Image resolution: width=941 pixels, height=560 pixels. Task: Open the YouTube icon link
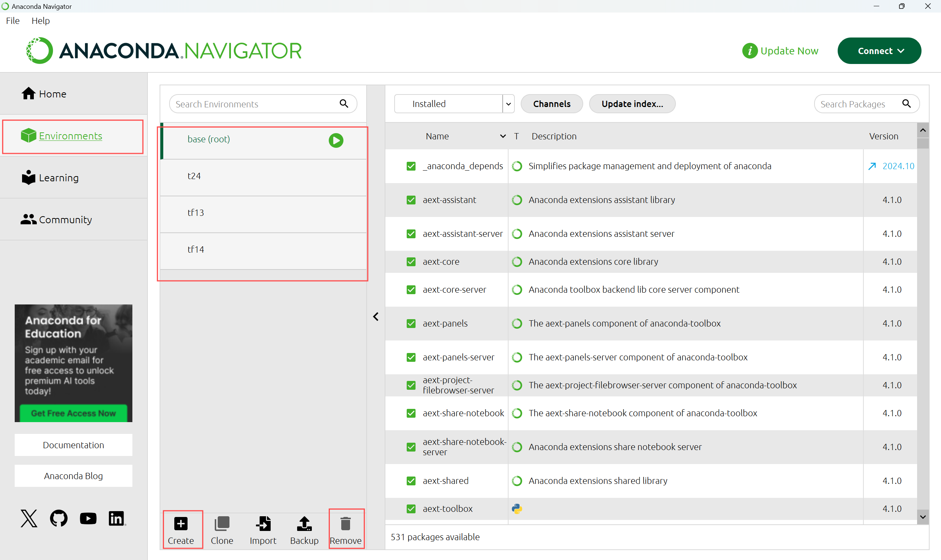click(88, 518)
